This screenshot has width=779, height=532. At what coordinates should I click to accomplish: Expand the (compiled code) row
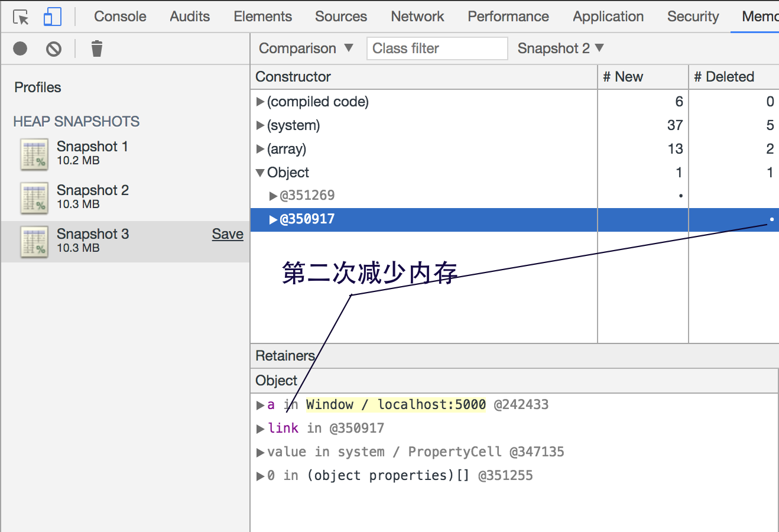[x=260, y=102]
